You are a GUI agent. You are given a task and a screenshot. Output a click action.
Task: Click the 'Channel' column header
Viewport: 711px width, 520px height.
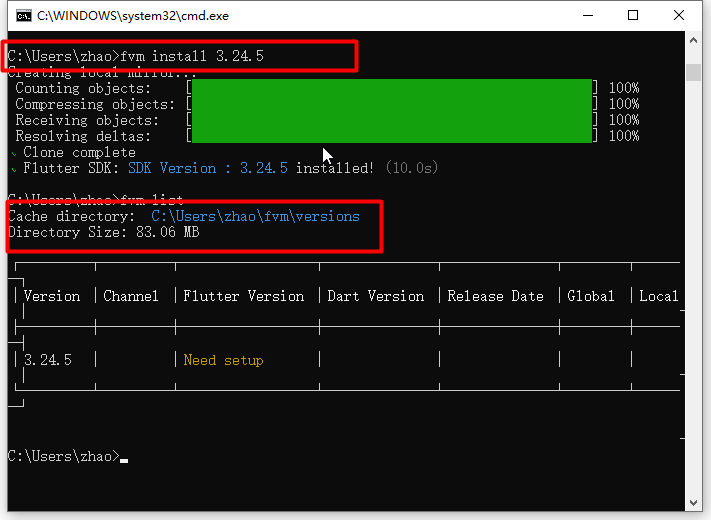131,296
